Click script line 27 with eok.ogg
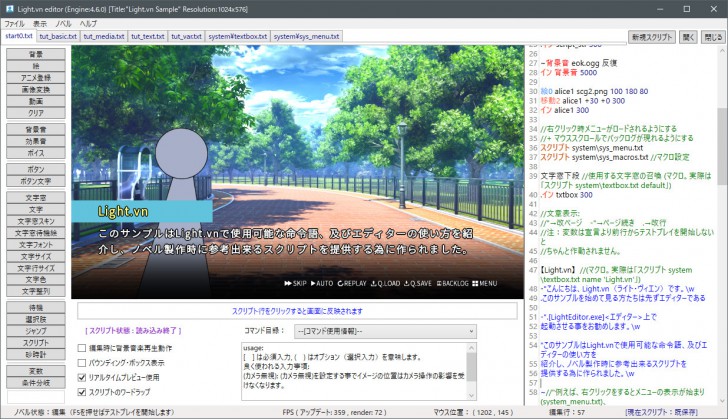 click(x=578, y=63)
